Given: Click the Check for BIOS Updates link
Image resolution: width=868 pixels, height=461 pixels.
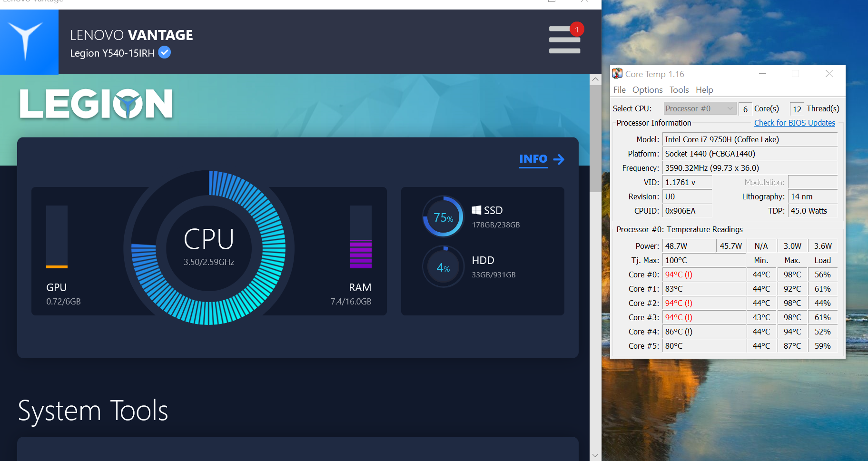Looking at the screenshot, I should click(794, 123).
